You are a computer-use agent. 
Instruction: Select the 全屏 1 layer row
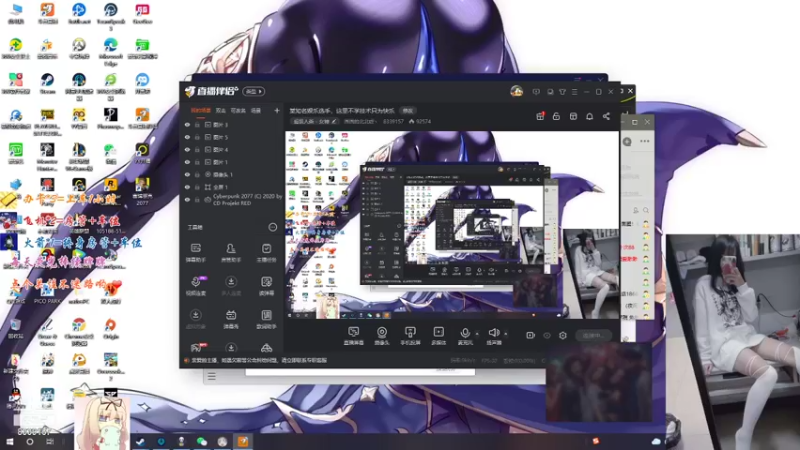(232, 187)
